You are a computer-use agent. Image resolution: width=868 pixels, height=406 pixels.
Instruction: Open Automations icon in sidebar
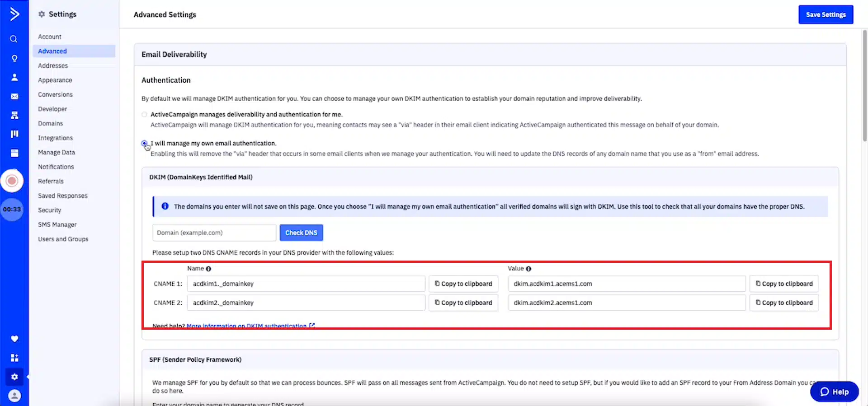pos(14,116)
